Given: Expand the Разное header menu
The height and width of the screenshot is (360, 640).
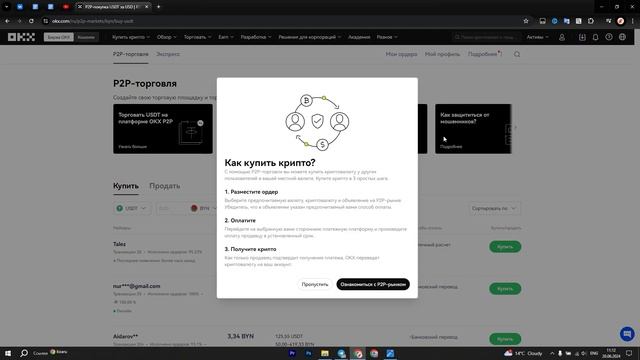Looking at the screenshot, I should pyautogui.click(x=387, y=37).
